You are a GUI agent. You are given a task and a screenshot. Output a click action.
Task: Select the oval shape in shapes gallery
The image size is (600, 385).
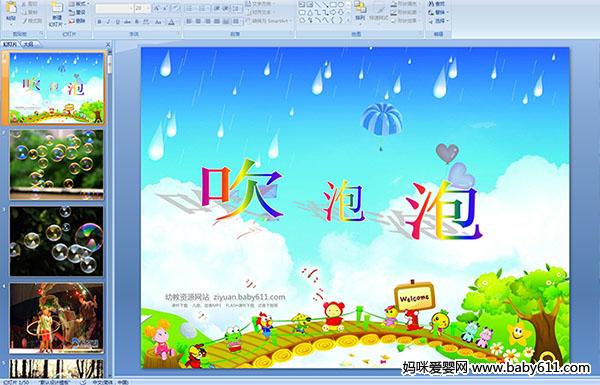click(x=340, y=5)
